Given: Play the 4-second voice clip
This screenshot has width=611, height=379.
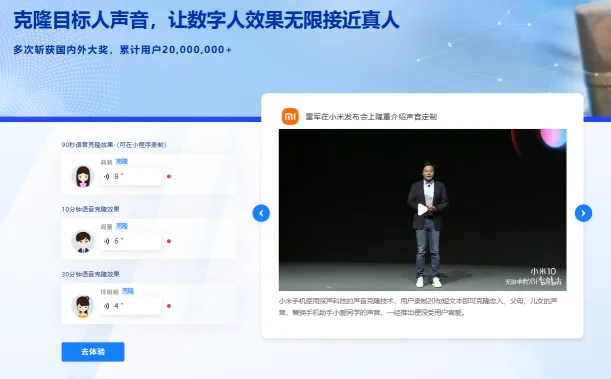Looking at the screenshot, I should (130, 306).
